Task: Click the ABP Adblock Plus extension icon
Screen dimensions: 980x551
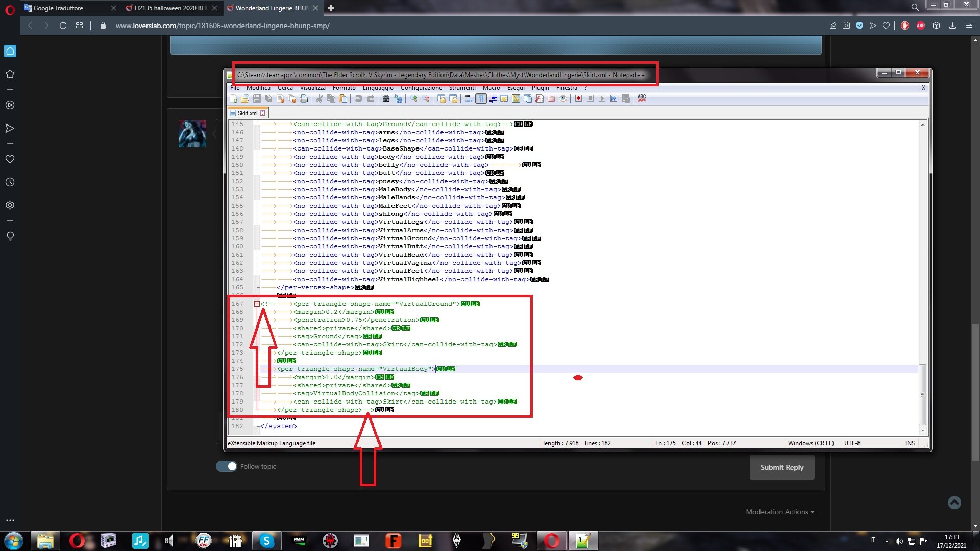Action: click(921, 26)
